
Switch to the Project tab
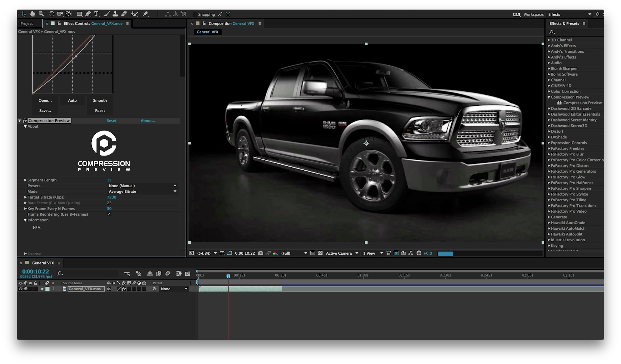point(27,24)
